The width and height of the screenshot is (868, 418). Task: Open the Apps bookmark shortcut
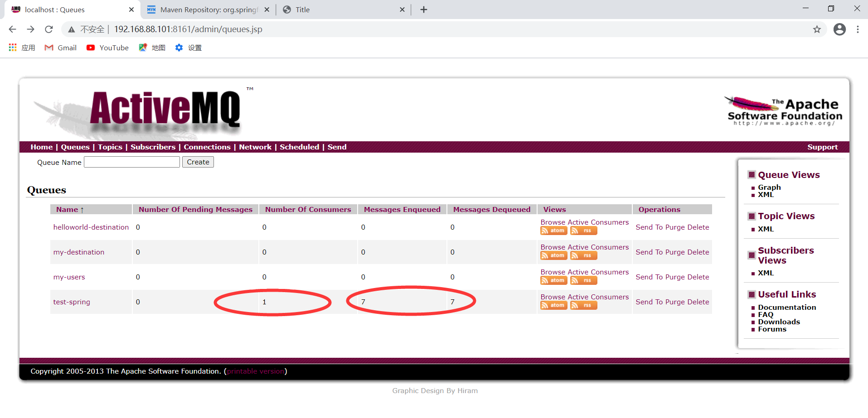tap(22, 48)
